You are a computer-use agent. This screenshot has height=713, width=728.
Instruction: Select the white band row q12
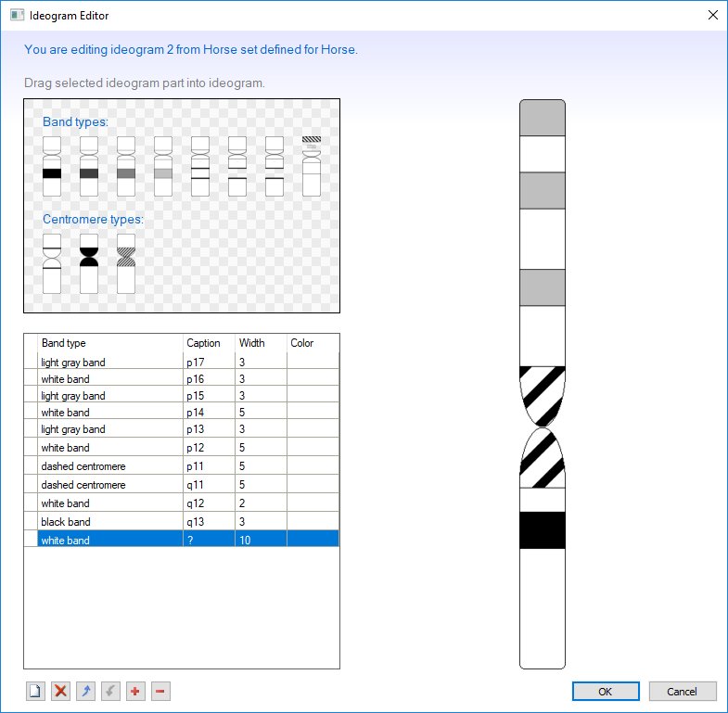tap(182, 503)
